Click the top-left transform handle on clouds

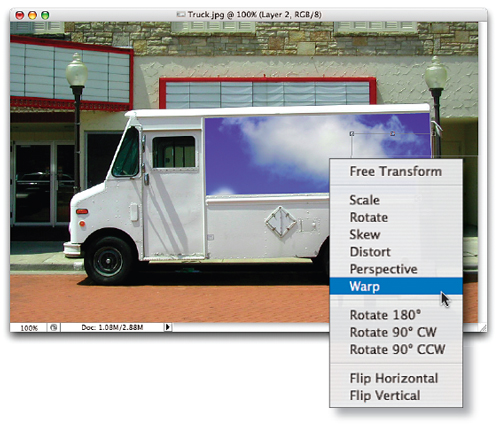352,134
